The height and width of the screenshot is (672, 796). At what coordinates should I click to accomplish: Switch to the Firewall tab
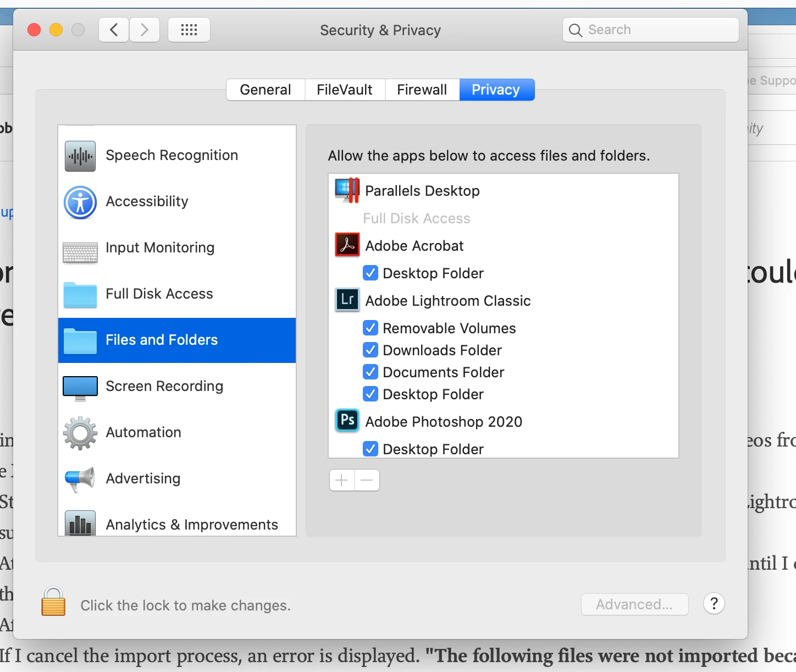[x=422, y=90]
